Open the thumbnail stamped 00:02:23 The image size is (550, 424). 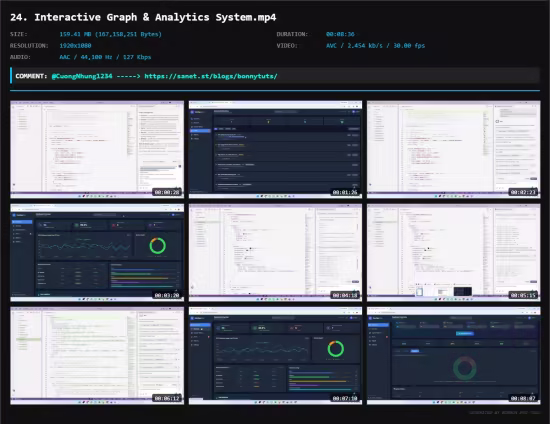click(454, 149)
